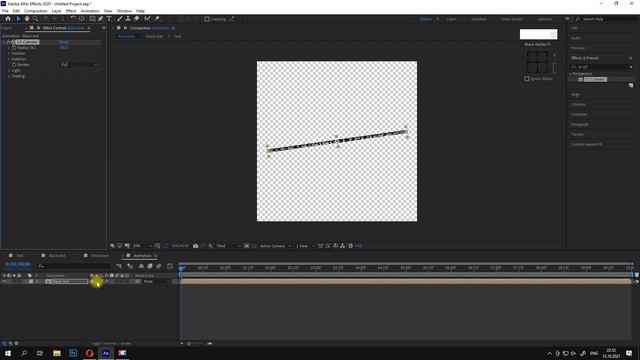Click the current time indicator value

(18, 264)
